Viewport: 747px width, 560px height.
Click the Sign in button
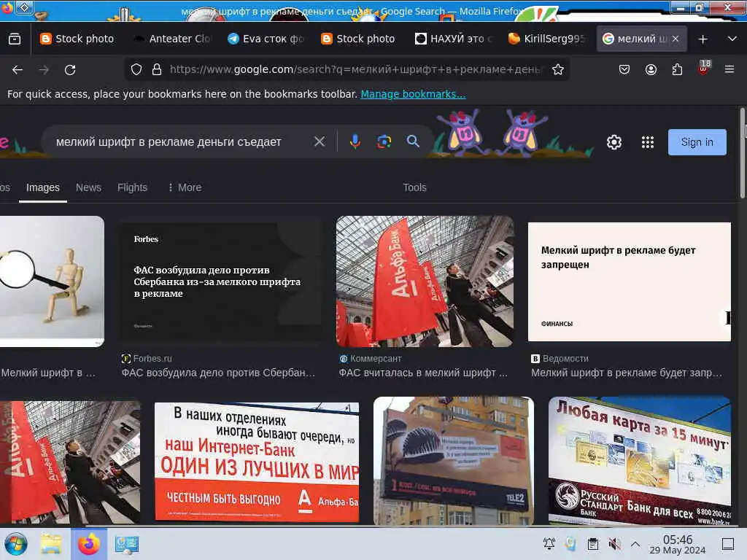[x=697, y=142]
